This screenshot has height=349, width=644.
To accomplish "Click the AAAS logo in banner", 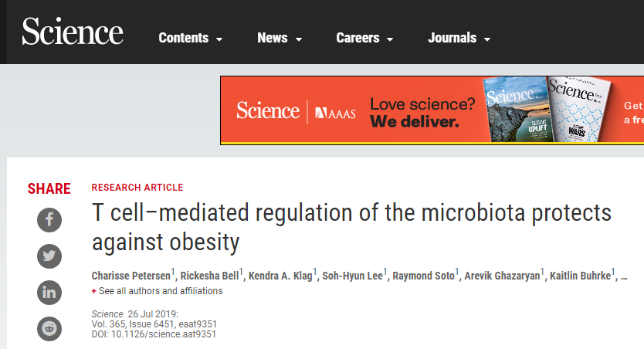I will click(335, 113).
